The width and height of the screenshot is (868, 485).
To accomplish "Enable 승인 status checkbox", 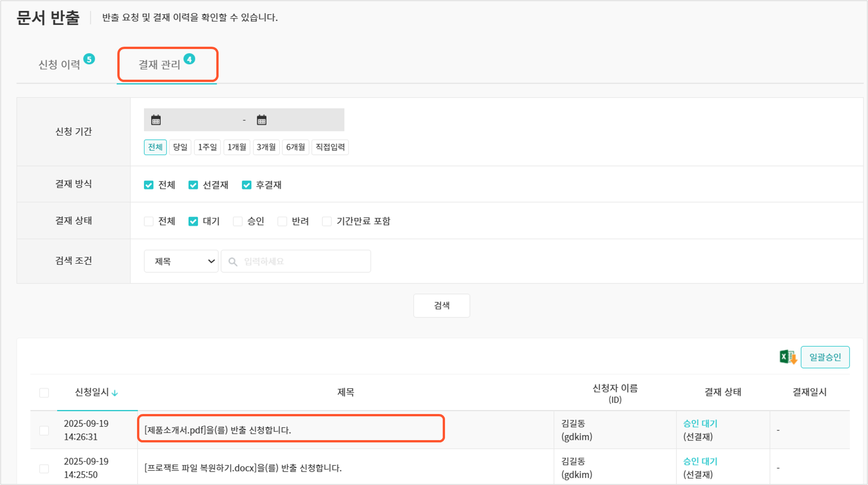I will coord(237,222).
